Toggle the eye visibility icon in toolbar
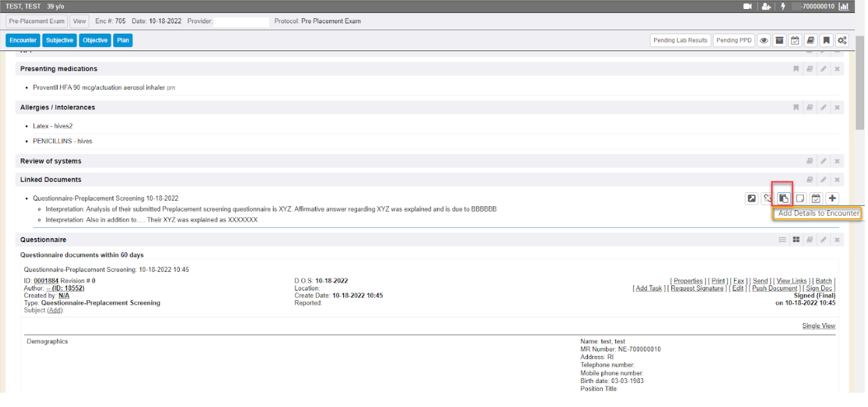 764,40
